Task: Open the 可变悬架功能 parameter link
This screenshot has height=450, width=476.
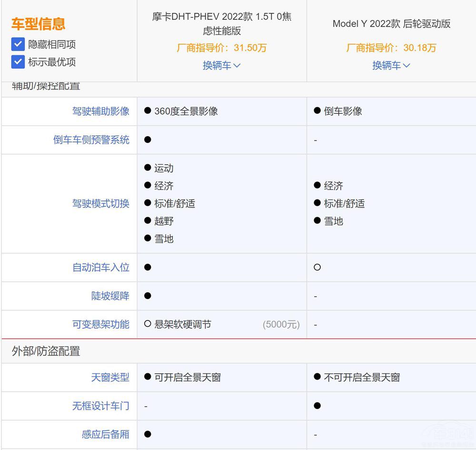Action: pyautogui.click(x=100, y=325)
